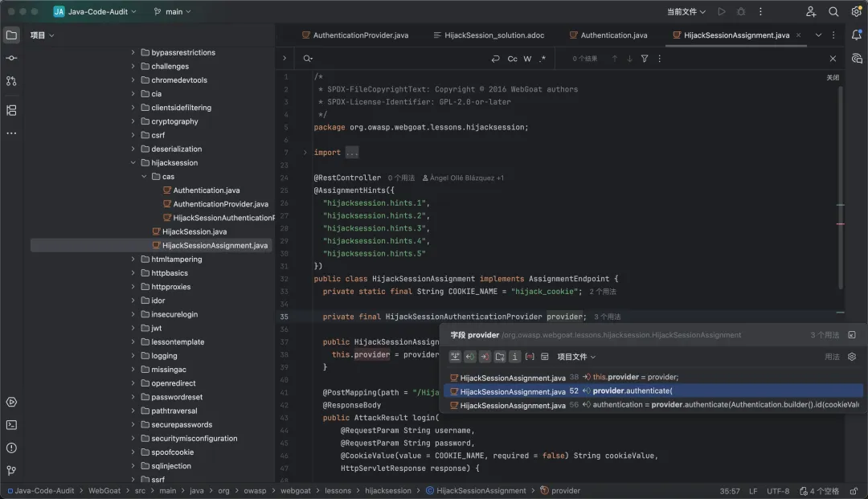Open the Java-Code-Audit project dropdown
The height and width of the screenshot is (499, 868).
coord(96,12)
